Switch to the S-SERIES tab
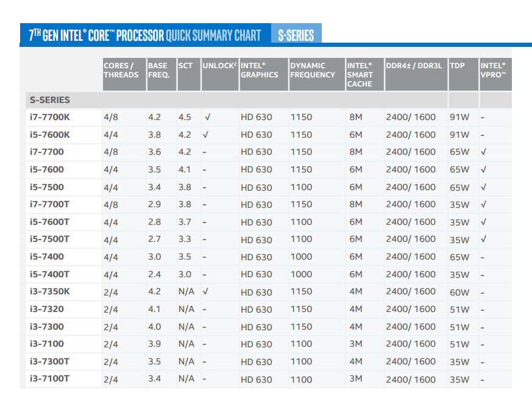Image resolution: width=532 pixels, height=415 pixels. click(296, 35)
